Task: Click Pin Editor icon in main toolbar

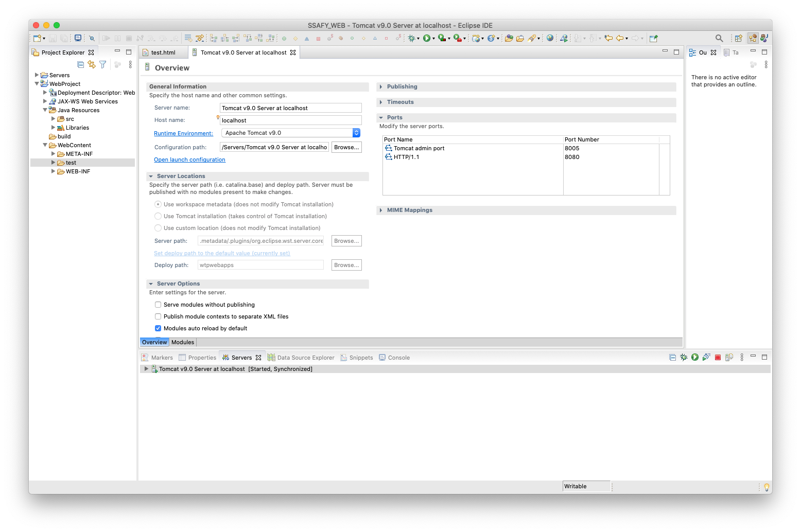Action: click(654, 38)
